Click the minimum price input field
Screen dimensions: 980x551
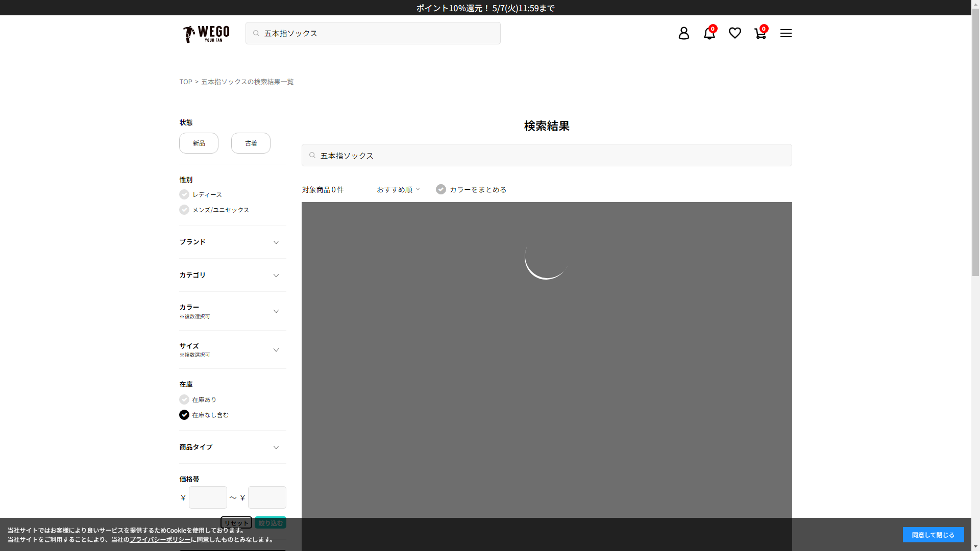click(208, 497)
